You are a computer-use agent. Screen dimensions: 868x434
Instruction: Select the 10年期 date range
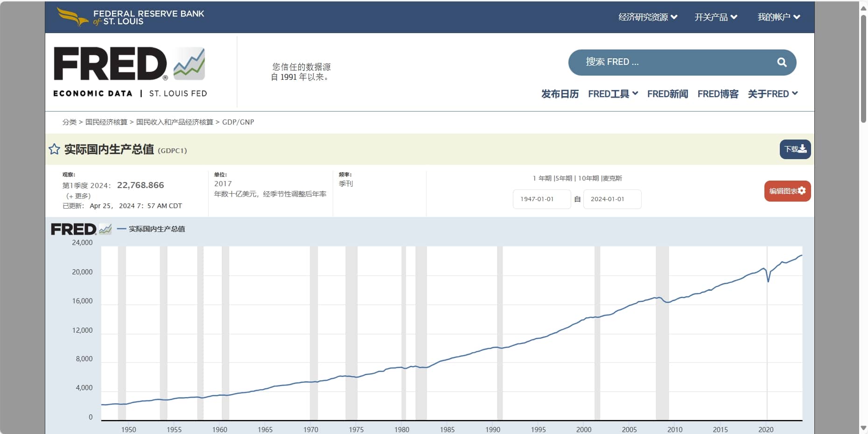(x=588, y=178)
